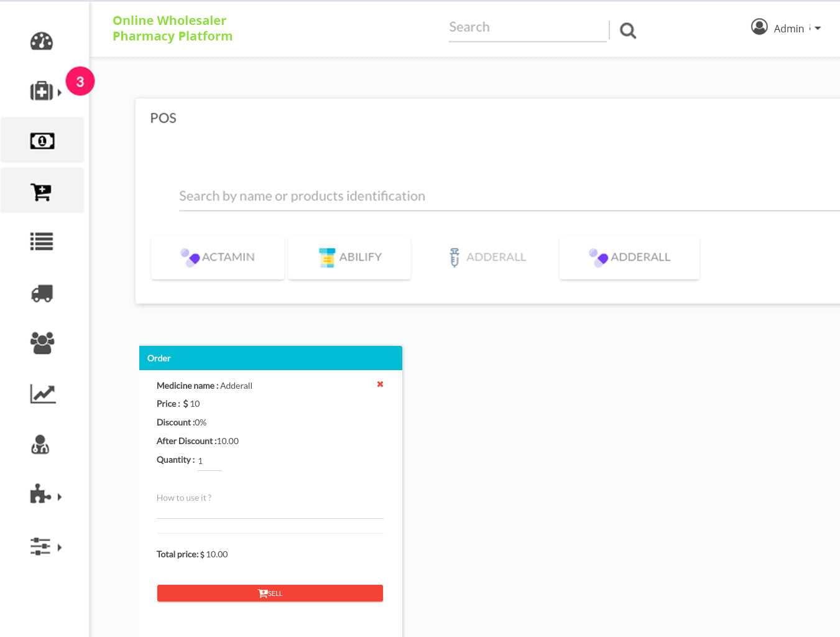Open the POS shopping cart sidebar item

[42, 192]
